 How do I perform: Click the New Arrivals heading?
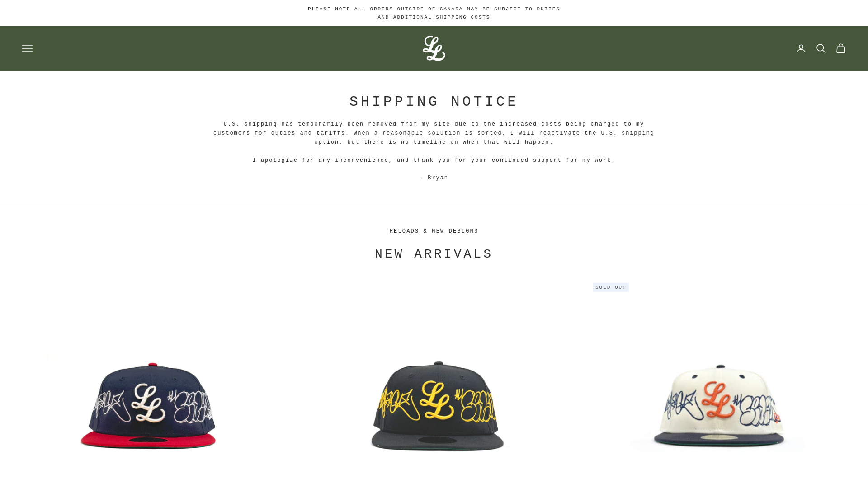(434, 254)
